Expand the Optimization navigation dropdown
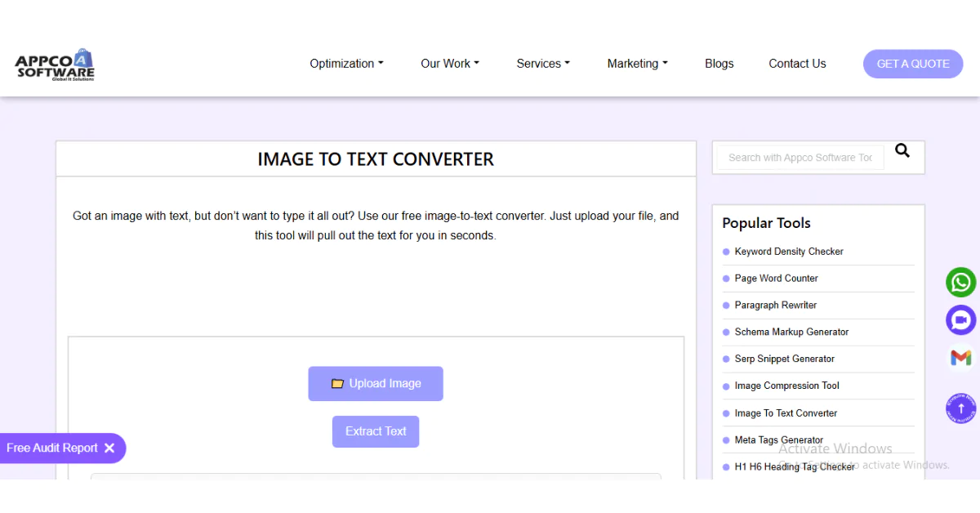 coord(346,63)
